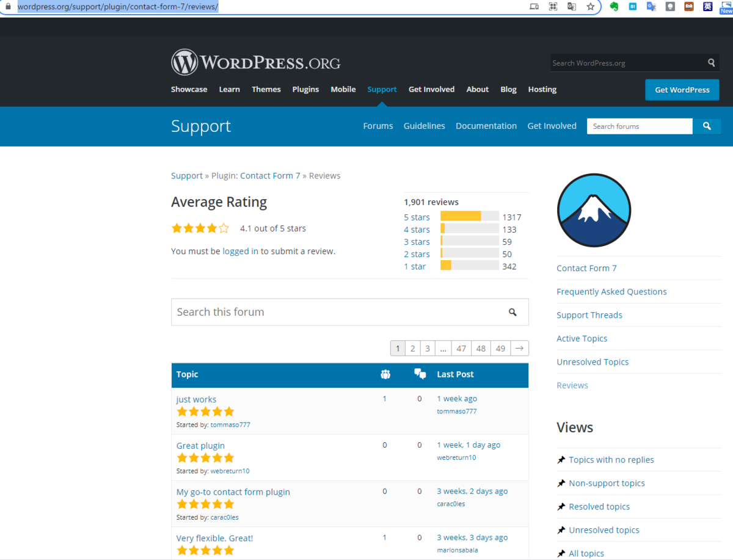
Task: Filter reviews by 1 star
Action: click(415, 266)
